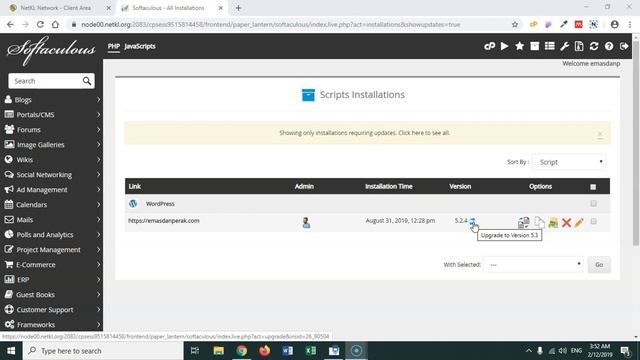Open script ratings star icon
This screenshot has height=360, width=640.
click(x=519, y=46)
